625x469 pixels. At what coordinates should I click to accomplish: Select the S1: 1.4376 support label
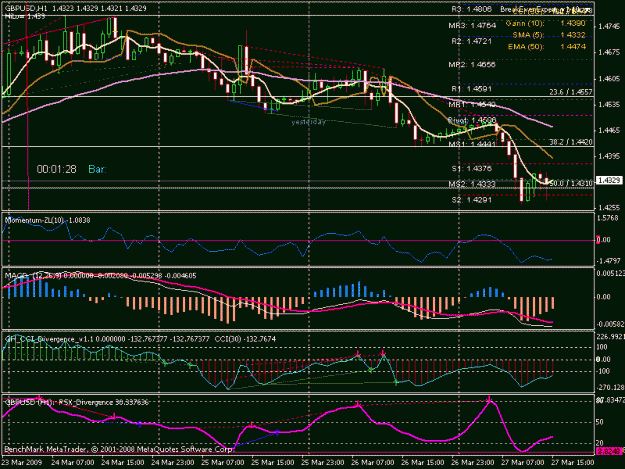coord(472,168)
